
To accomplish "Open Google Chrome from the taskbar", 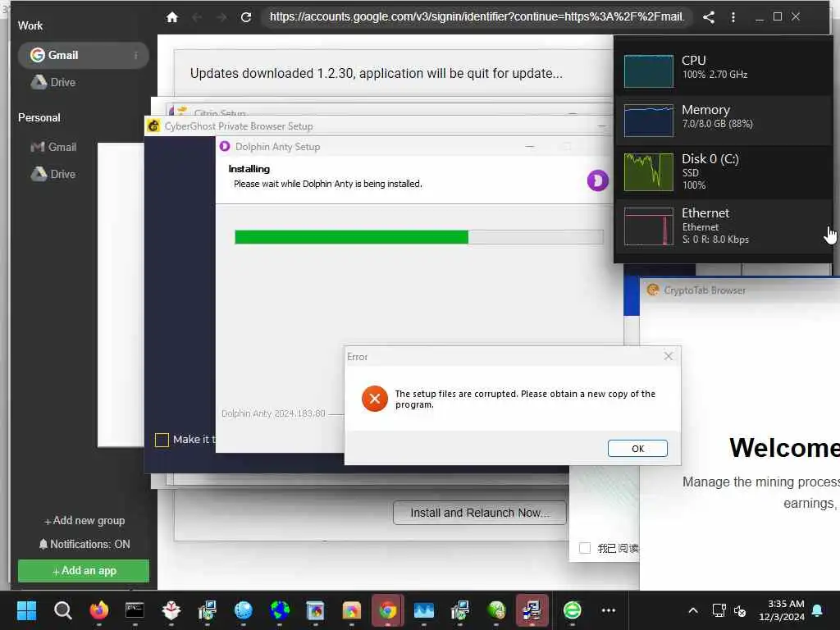I will 388,610.
